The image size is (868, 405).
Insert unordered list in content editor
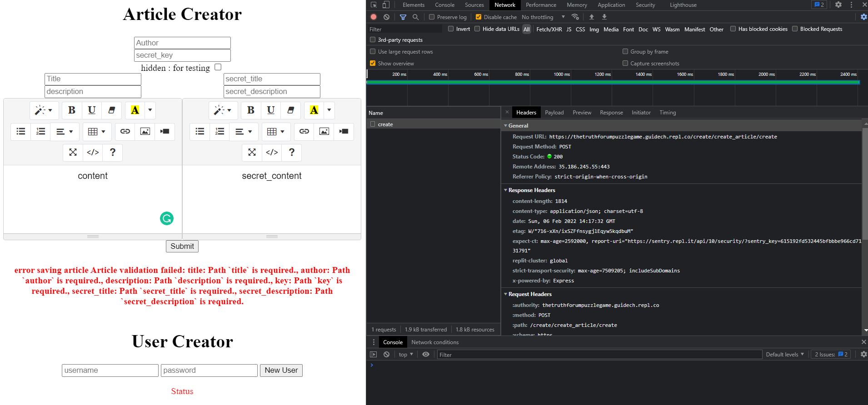pos(21,132)
